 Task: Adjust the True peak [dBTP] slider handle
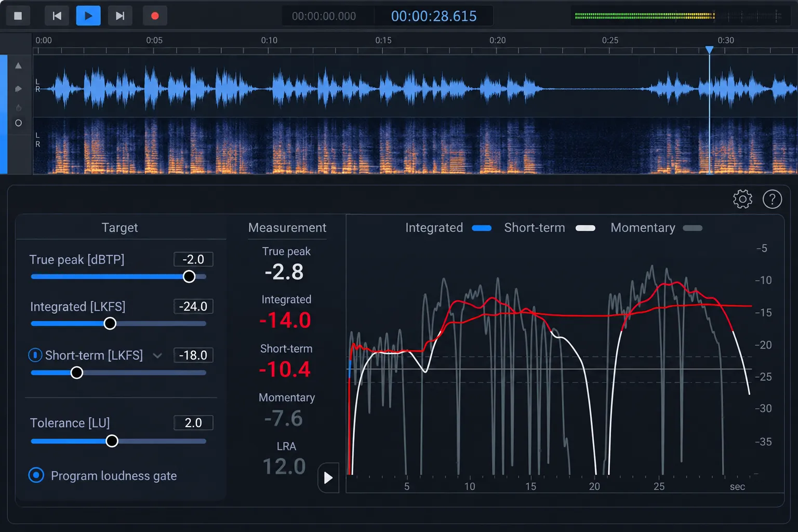(189, 276)
